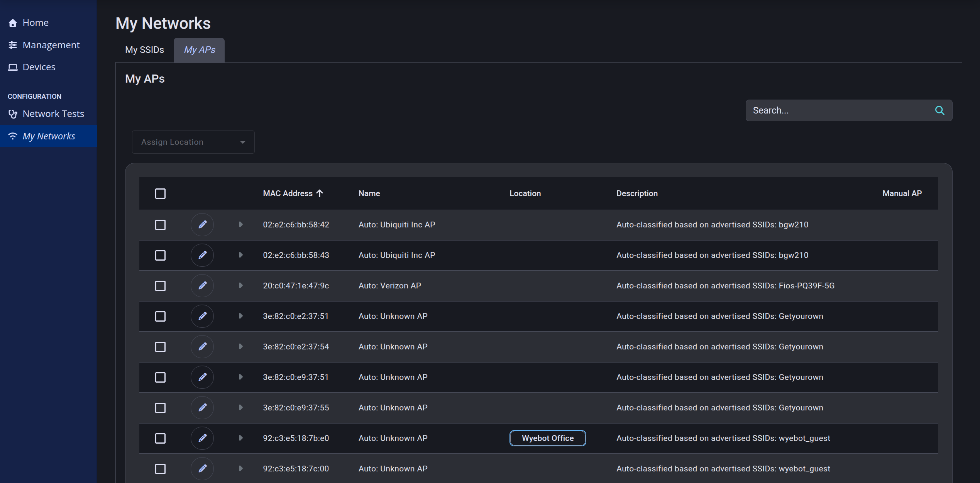Screen dimensions: 980x483
Task: Click the Auto: Verizon AP name cell
Action: (389, 286)
